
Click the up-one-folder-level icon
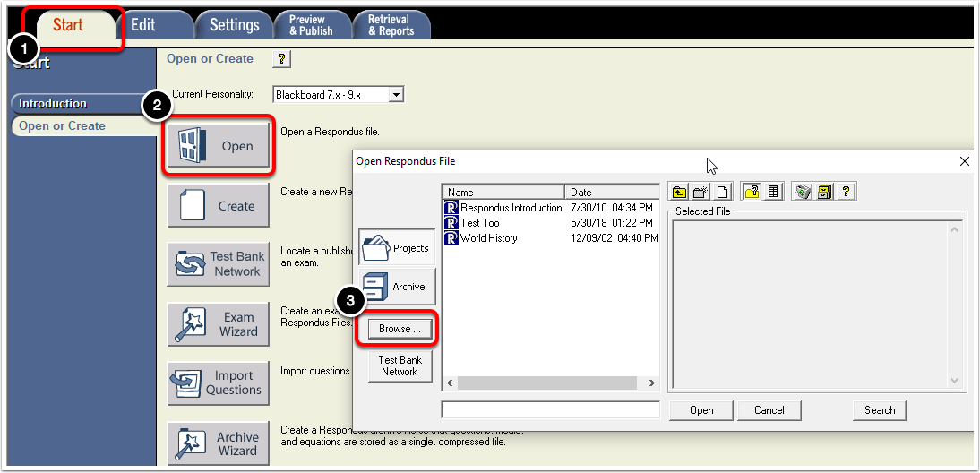click(x=678, y=192)
